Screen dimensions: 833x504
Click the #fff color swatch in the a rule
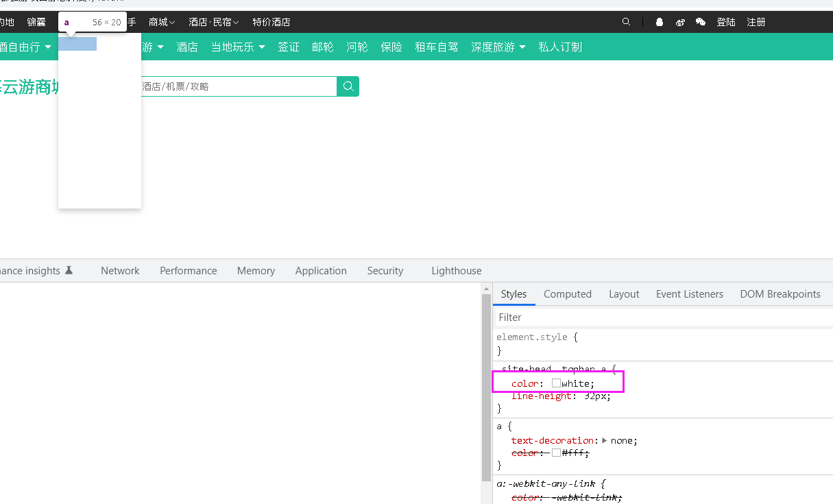pyautogui.click(x=556, y=453)
